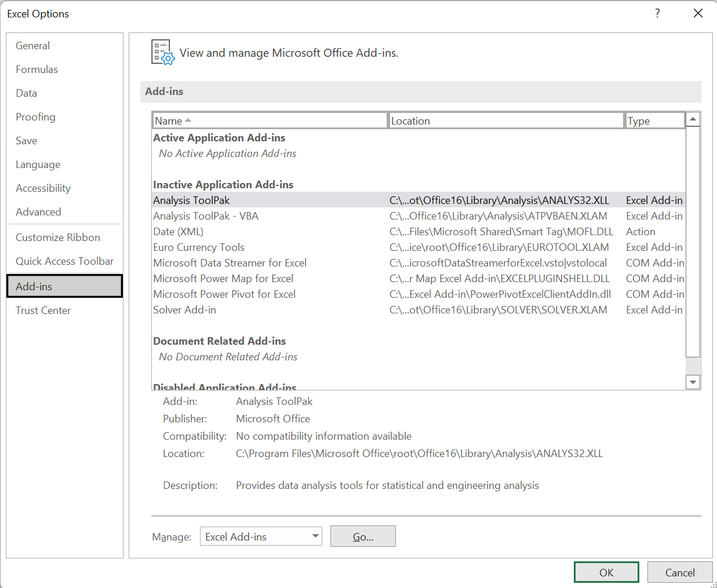The height and width of the screenshot is (588, 717).
Task: Select the Date (XML) add-in row
Action: point(418,231)
